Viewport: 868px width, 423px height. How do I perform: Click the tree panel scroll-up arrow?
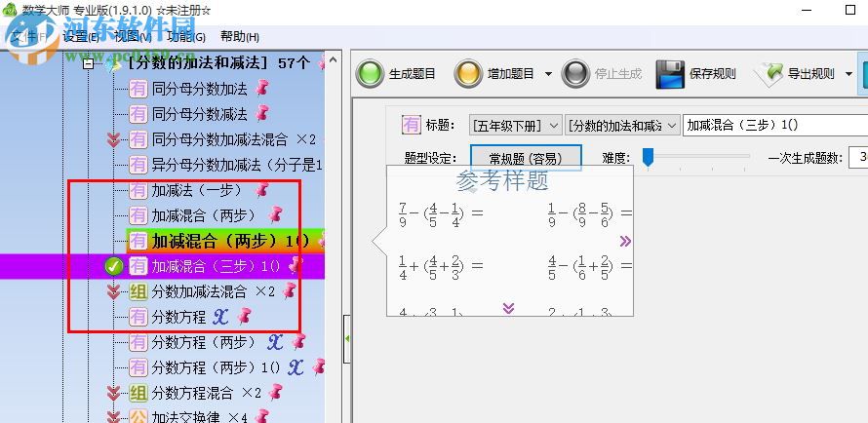pyautogui.click(x=333, y=59)
